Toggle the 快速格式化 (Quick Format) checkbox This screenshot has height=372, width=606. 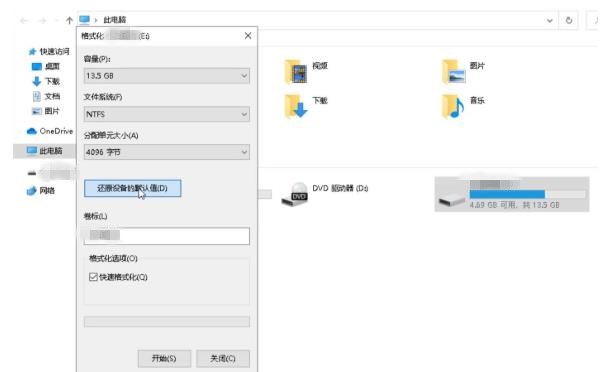point(93,277)
